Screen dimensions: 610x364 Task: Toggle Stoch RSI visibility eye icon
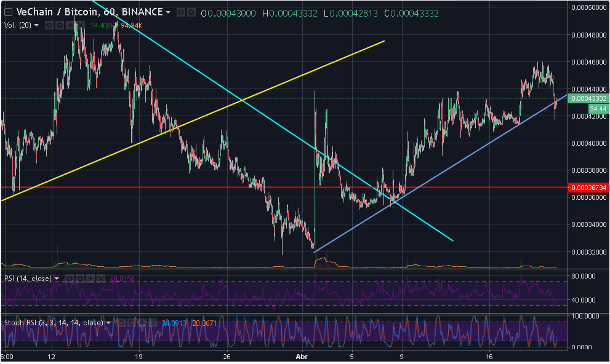pyautogui.click(x=121, y=323)
